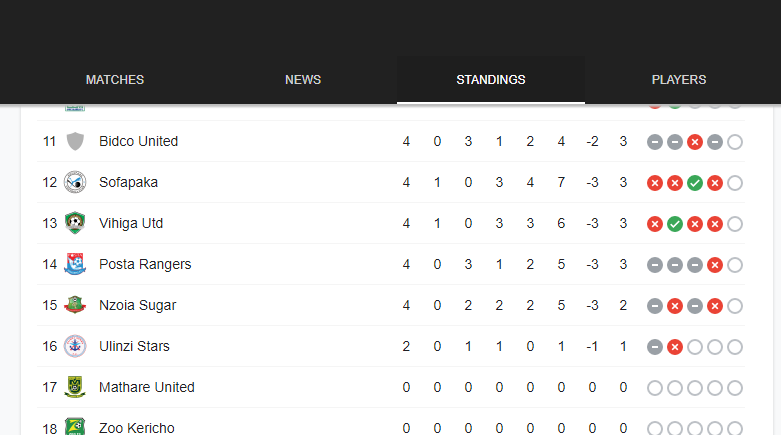This screenshot has height=435, width=781.
Task: Click the Zoo Kericho club logo
Action: tap(75, 427)
